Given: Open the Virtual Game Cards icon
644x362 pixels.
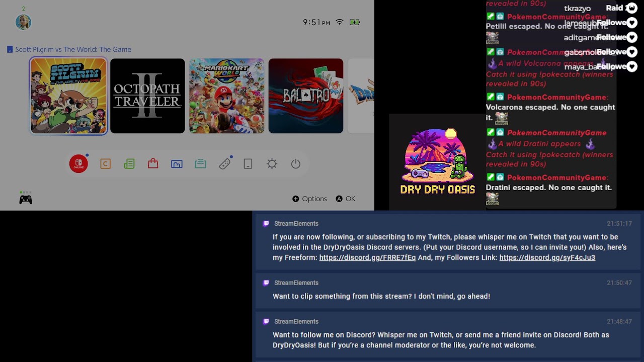Looking at the screenshot, I should (248, 164).
